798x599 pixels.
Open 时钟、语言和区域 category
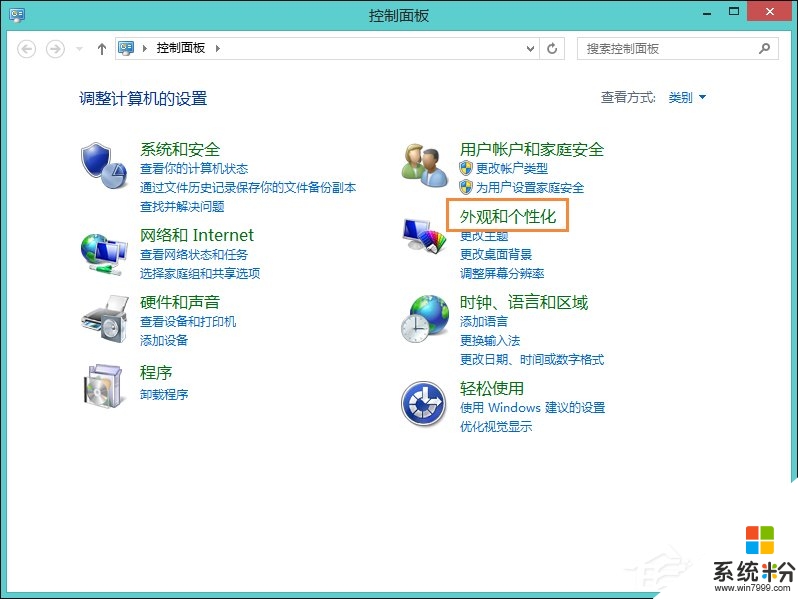point(524,302)
